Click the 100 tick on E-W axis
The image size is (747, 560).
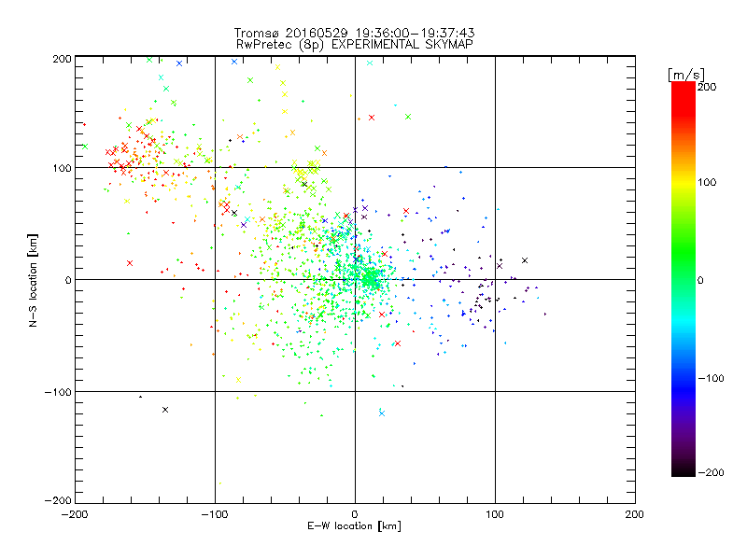(x=495, y=514)
